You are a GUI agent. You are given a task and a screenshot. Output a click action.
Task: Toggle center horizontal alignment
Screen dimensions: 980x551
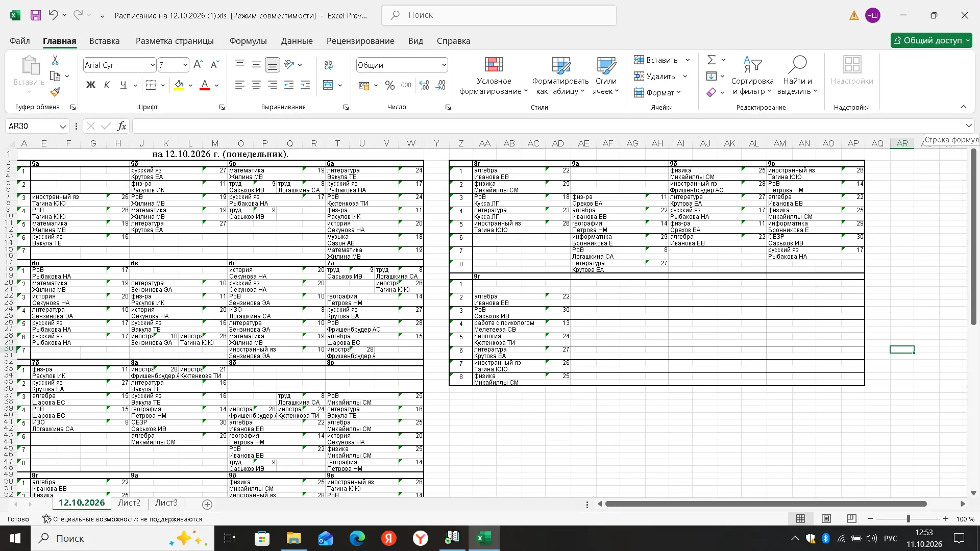pyautogui.click(x=256, y=85)
